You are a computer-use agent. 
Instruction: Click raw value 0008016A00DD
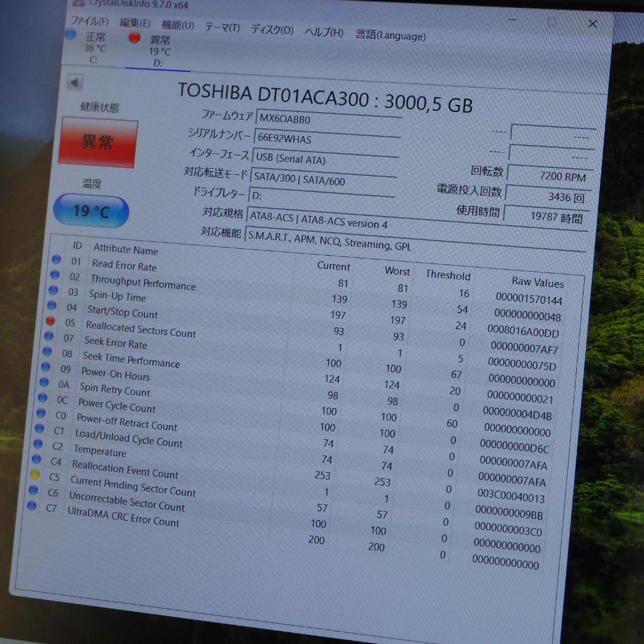tap(524, 332)
